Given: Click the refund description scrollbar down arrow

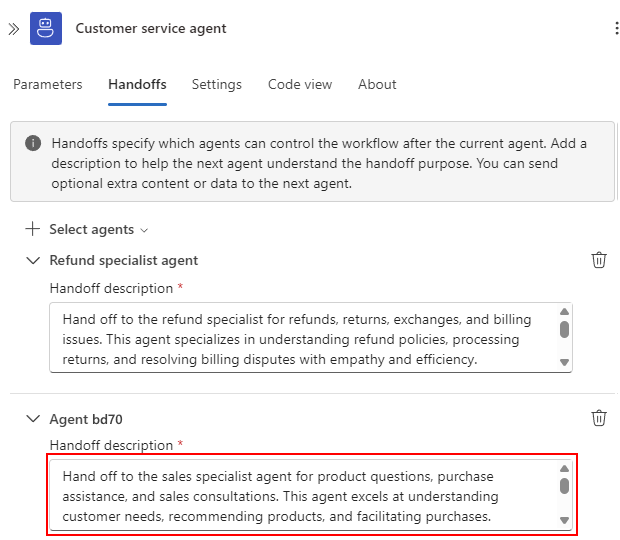Looking at the screenshot, I should tap(564, 362).
